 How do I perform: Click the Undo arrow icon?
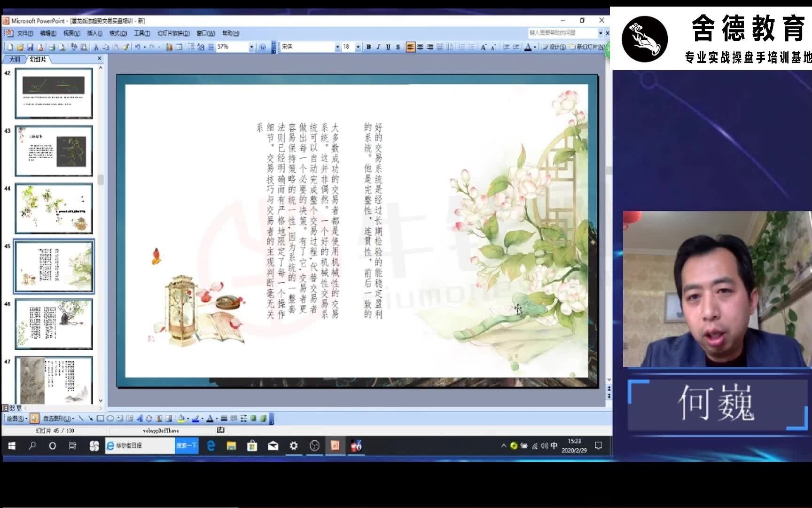(138, 47)
